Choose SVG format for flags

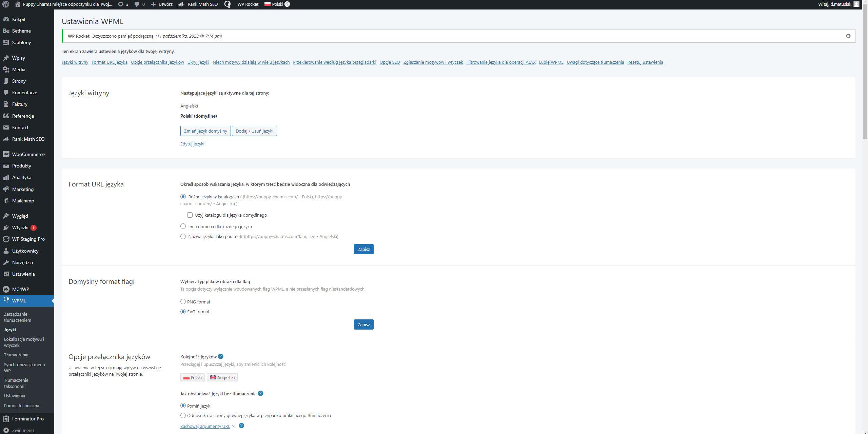183,312
